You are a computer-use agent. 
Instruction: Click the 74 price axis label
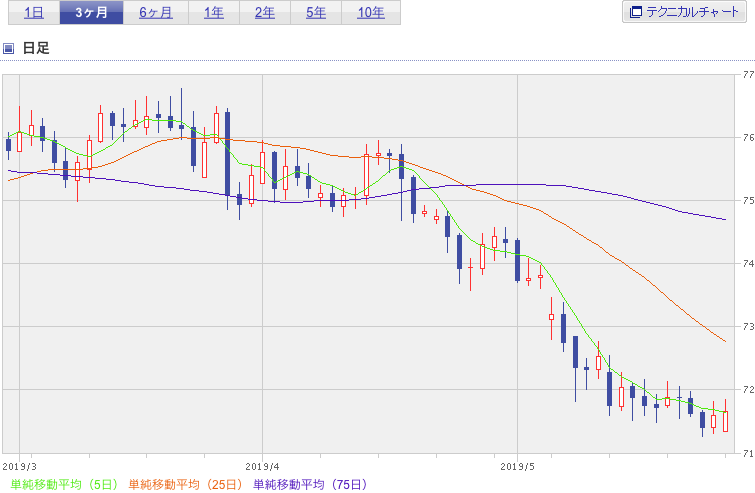point(748,263)
